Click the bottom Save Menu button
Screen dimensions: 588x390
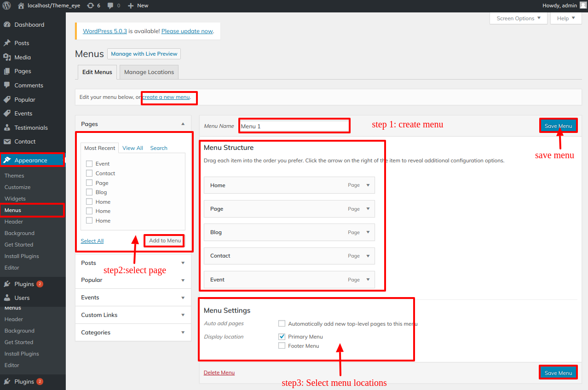(x=558, y=373)
